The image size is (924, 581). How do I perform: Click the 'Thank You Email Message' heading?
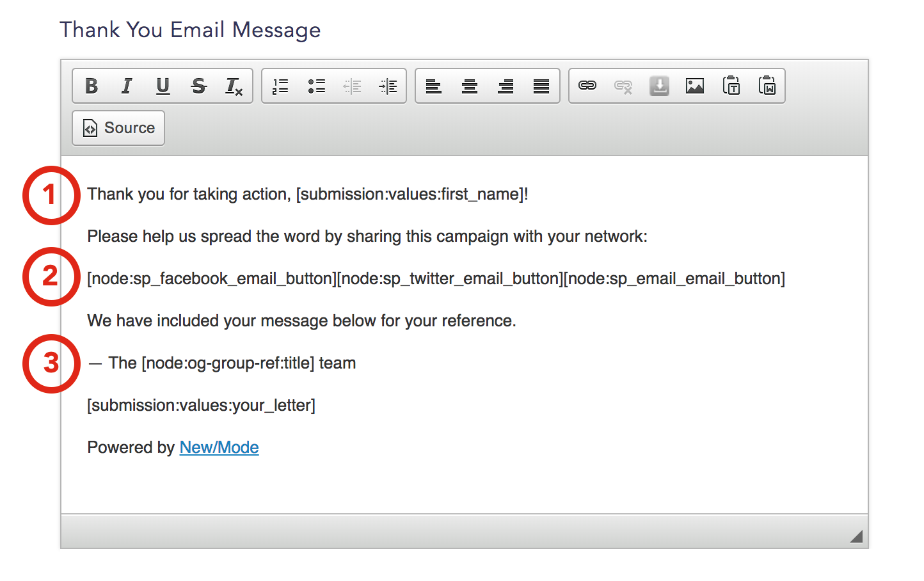[x=190, y=30]
